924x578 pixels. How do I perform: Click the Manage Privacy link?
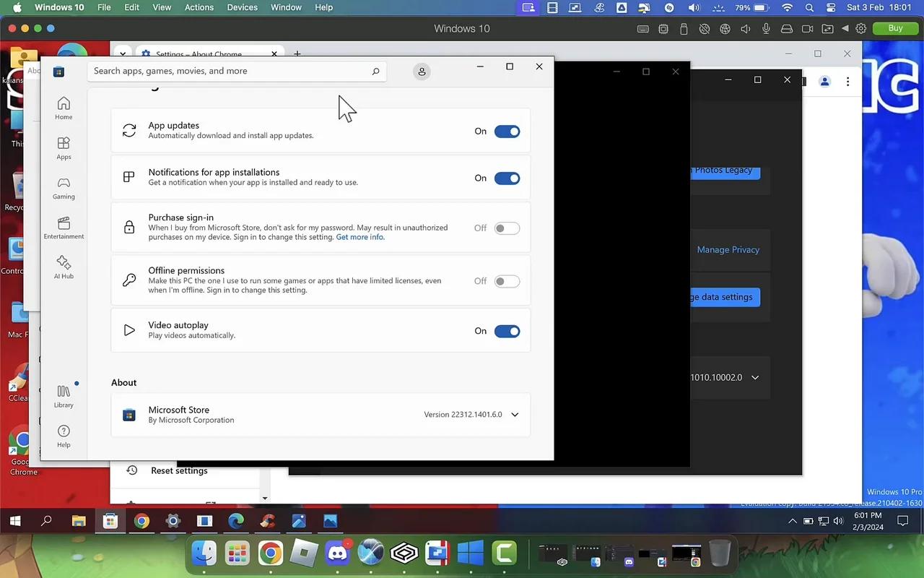728,249
